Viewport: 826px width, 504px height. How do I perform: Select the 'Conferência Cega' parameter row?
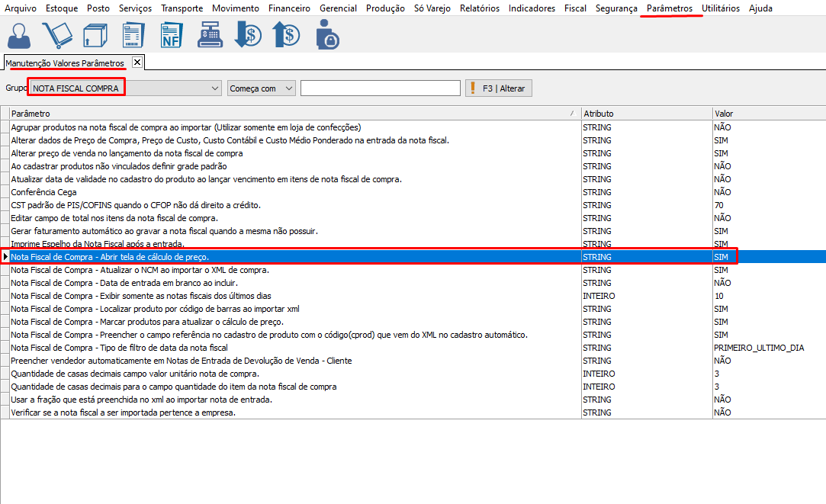pyautogui.click(x=43, y=192)
